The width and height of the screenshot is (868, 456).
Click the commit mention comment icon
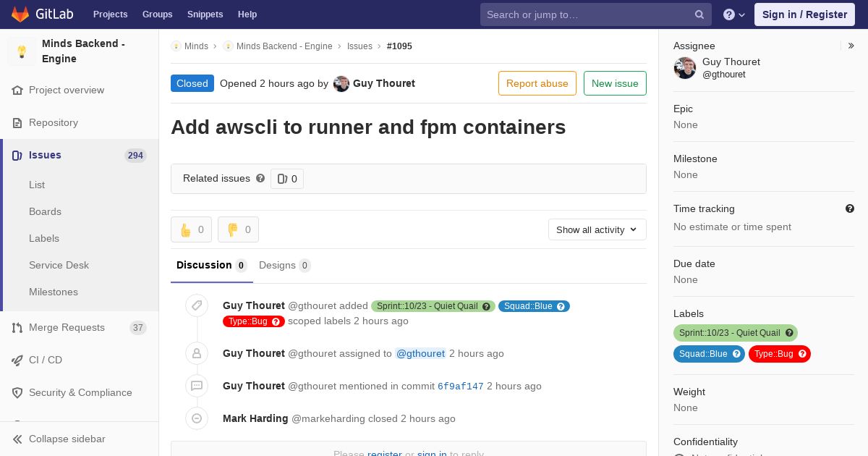click(x=197, y=386)
